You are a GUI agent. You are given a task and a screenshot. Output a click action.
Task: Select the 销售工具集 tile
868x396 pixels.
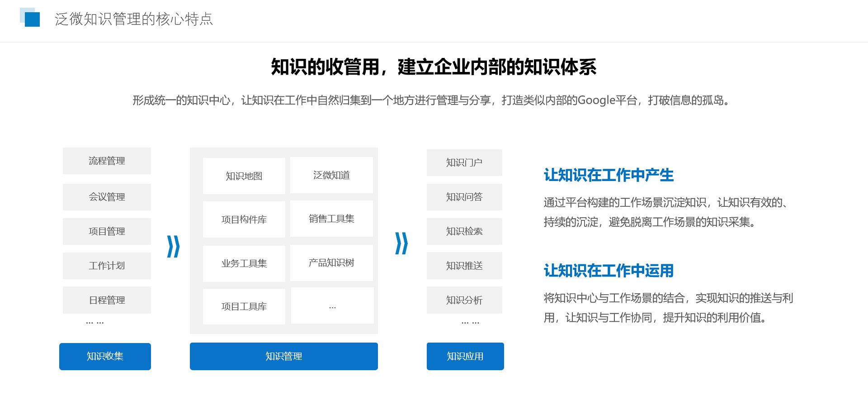click(331, 219)
